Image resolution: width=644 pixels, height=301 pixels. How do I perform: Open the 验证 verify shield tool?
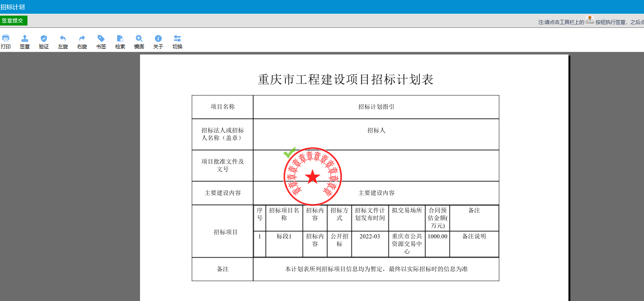pyautogui.click(x=44, y=38)
